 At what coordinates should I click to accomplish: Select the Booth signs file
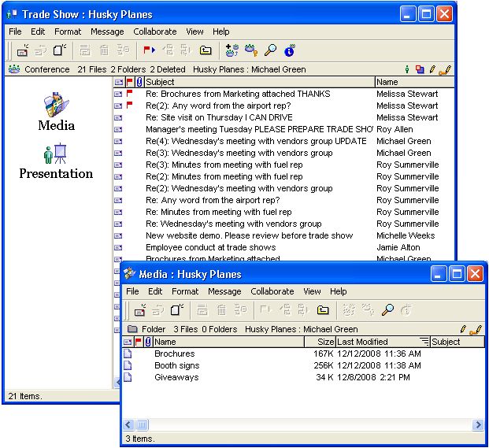click(x=176, y=365)
